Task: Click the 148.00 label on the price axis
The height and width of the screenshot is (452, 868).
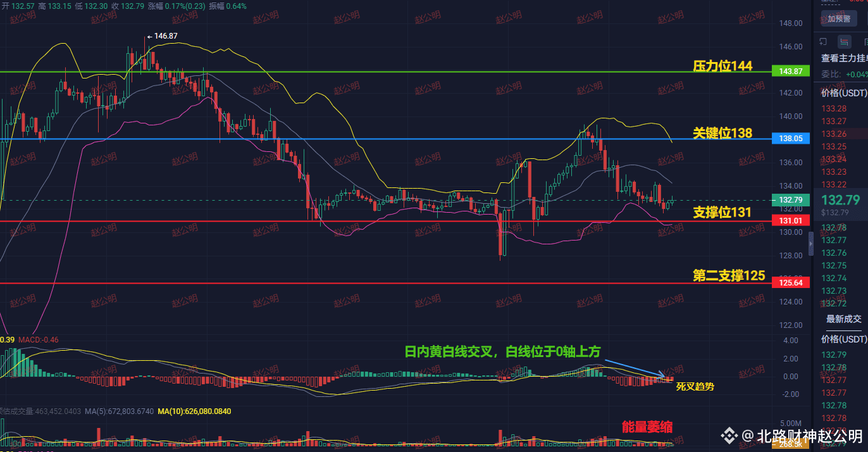Action: pos(791,23)
